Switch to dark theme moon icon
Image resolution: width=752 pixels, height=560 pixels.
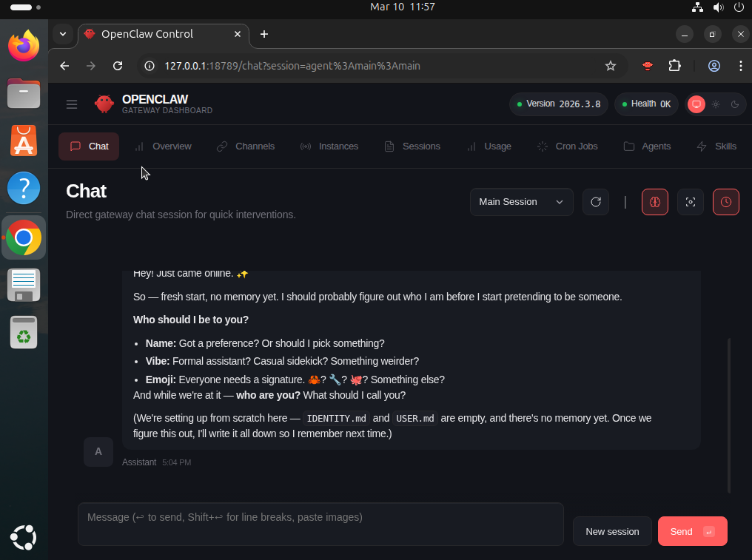(x=735, y=104)
